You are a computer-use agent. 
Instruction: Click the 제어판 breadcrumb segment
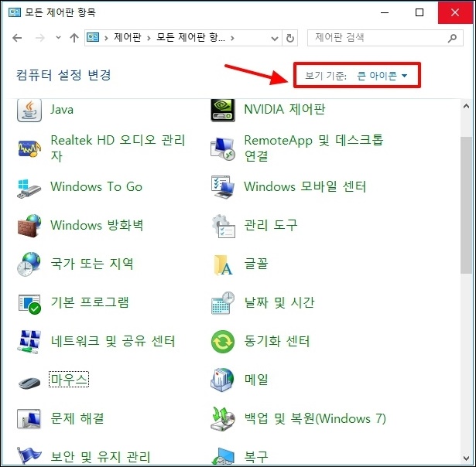(128, 37)
